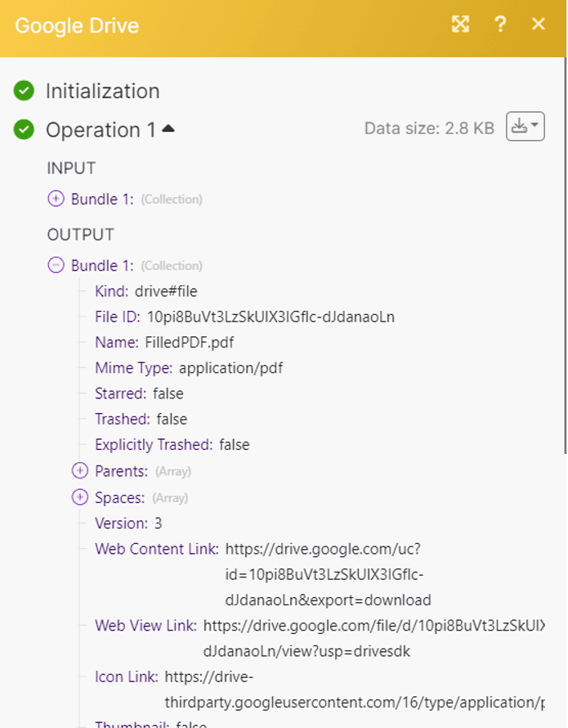This screenshot has width=568, height=728.
Task: Click the vertical scrollbar on panel edge
Action: pyautogui.click(x=565, y=255)
